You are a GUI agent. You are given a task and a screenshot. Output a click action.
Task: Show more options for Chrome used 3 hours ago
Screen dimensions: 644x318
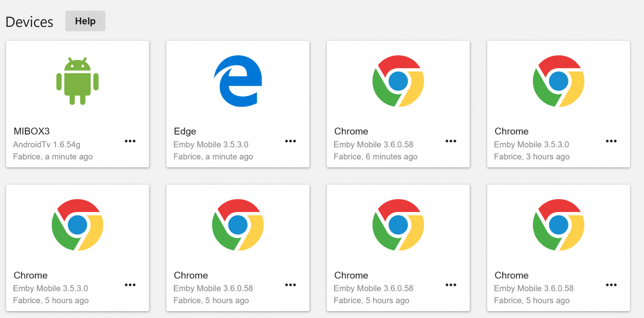tap(611, 141)
